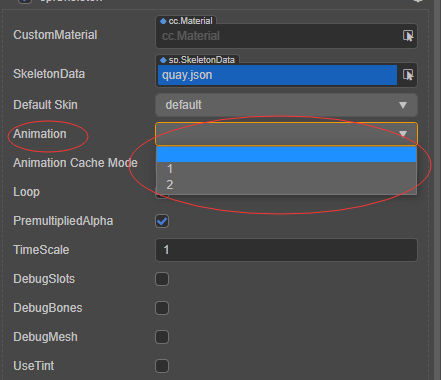
Task: Click the TimeScale input field
Action: (286, 250)
